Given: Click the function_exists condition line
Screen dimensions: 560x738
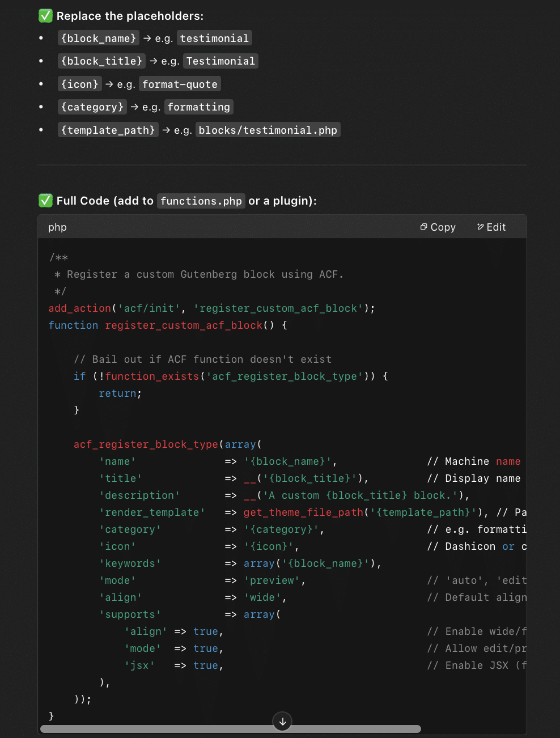Looking at the screenshot, I should [x=231, y=376].
